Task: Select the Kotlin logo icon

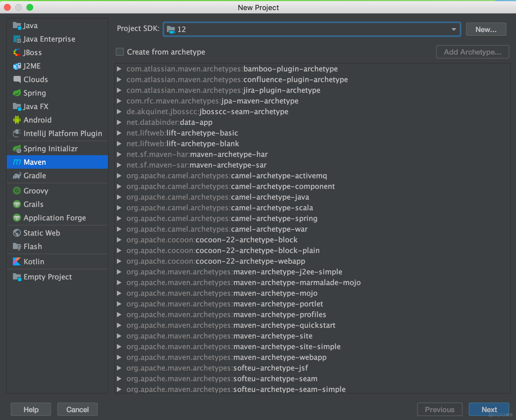Action: (x=17, y=262)
